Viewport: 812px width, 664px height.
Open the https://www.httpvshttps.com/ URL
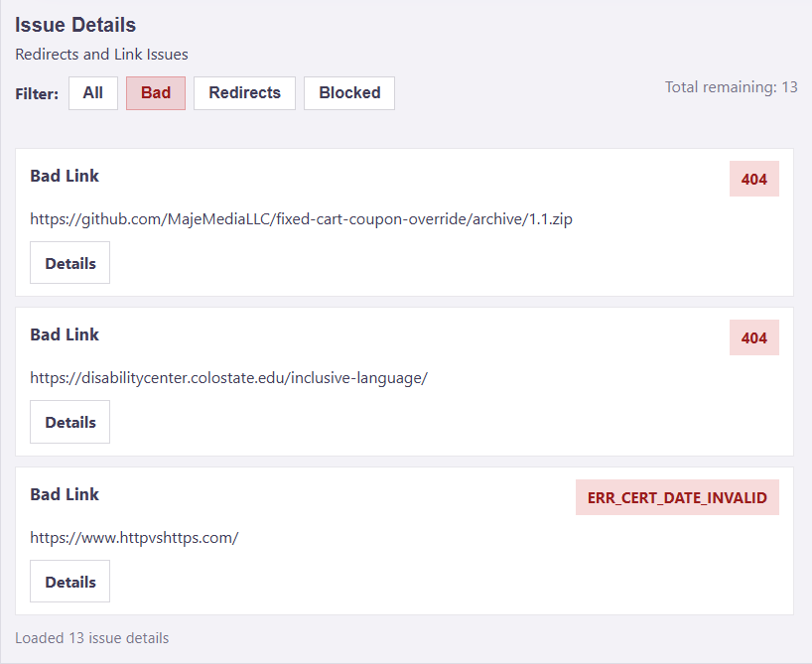tap(133, 537)
